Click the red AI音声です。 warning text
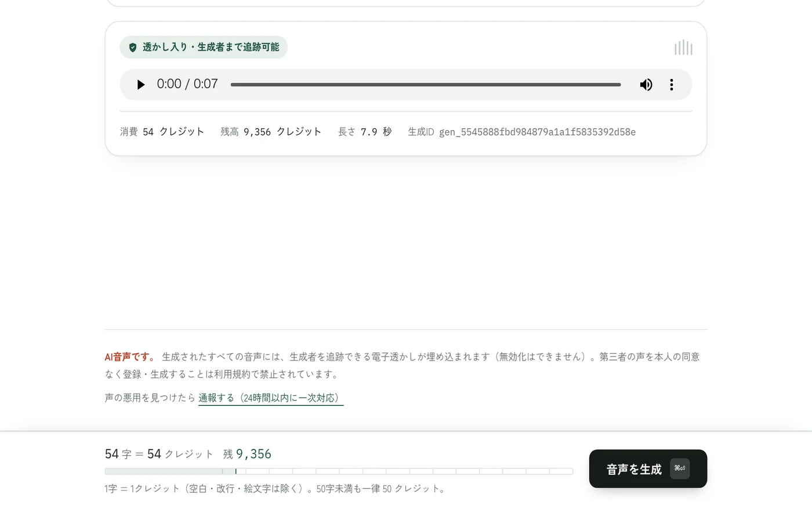The image size is (812, 508). tap(130, 357)
